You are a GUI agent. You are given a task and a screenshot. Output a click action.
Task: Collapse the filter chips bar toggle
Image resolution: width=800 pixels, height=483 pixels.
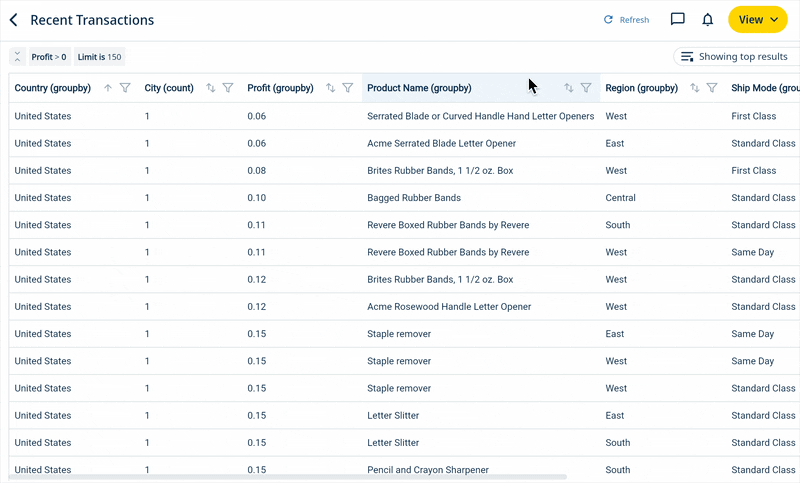click(17, 57)
